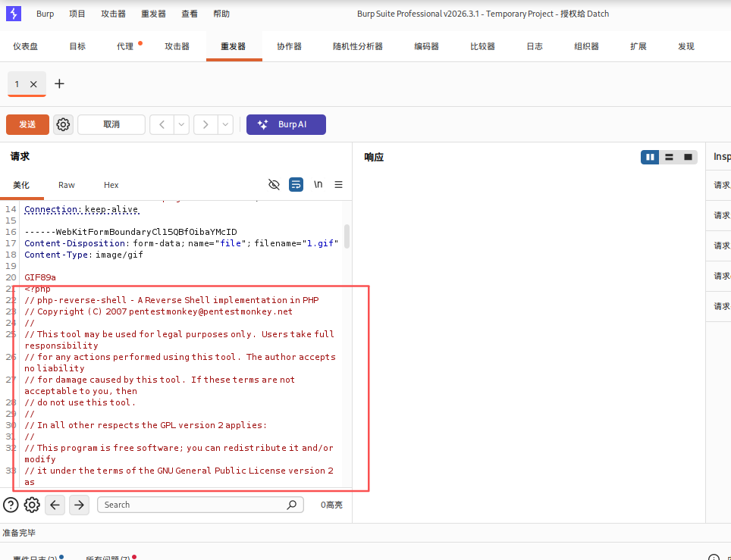Viewport: 731px width, 560px height.
Task: Open the 比较器 tab
Action: click(x=482, y=46)
